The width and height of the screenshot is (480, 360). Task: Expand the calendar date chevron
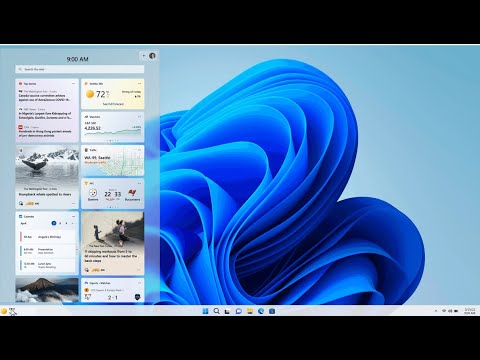(x=73, y=223)
